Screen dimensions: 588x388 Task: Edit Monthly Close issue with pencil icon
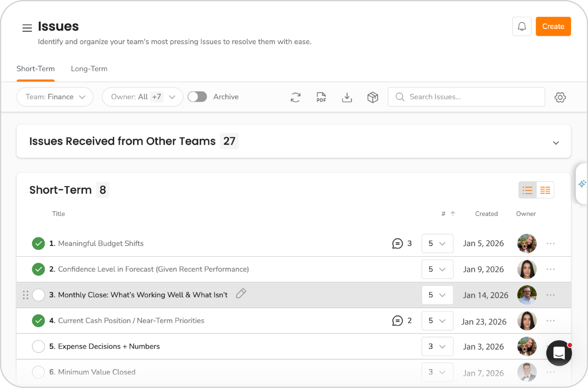[x=241, y=293]
